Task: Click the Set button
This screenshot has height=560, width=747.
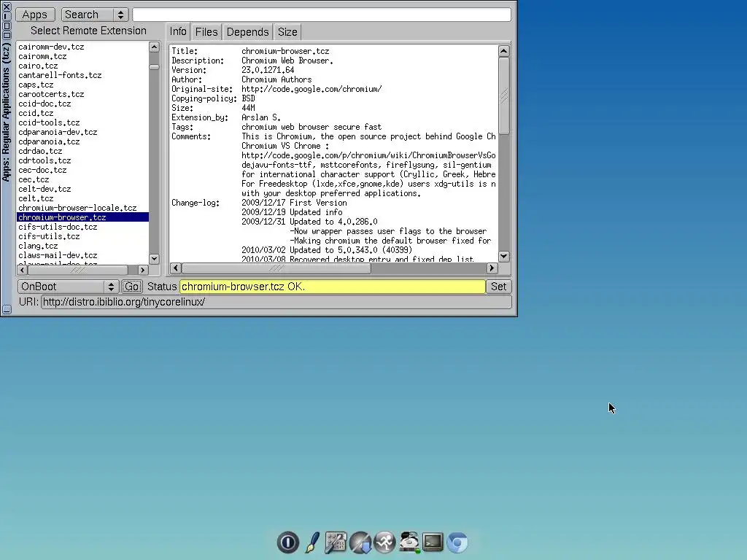Action: coord(498,287)
